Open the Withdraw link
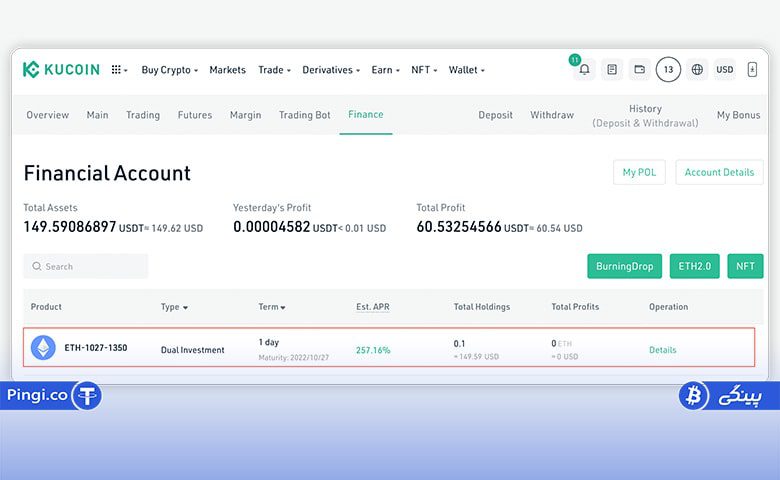 click(552, 115)
